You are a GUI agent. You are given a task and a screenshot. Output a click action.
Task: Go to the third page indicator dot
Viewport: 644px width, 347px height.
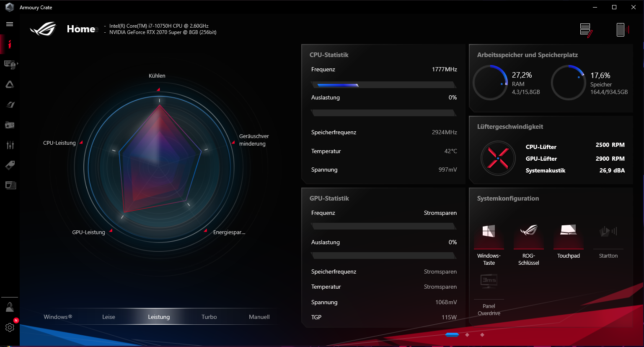(x=482, y=335)
